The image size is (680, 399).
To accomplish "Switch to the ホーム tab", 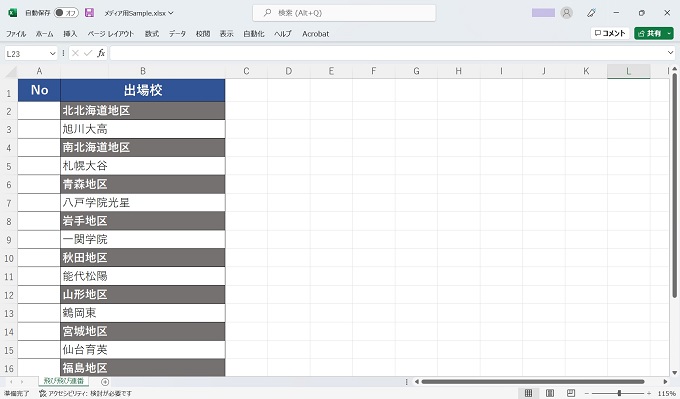I will 45,34.
